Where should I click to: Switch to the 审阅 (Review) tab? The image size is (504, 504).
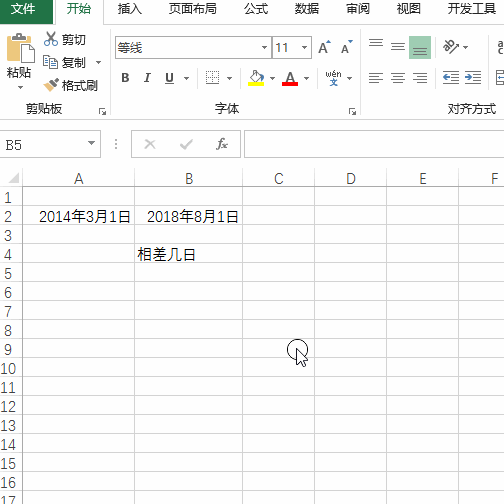click(x=358, y=9)
